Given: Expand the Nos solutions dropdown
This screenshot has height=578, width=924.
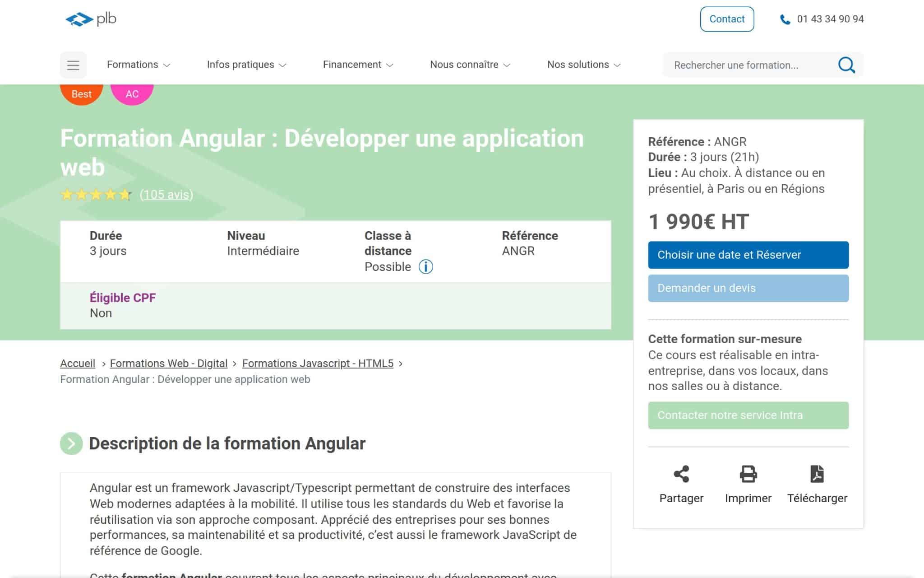Looking at the screenshot, I should [x=584, y=65].
